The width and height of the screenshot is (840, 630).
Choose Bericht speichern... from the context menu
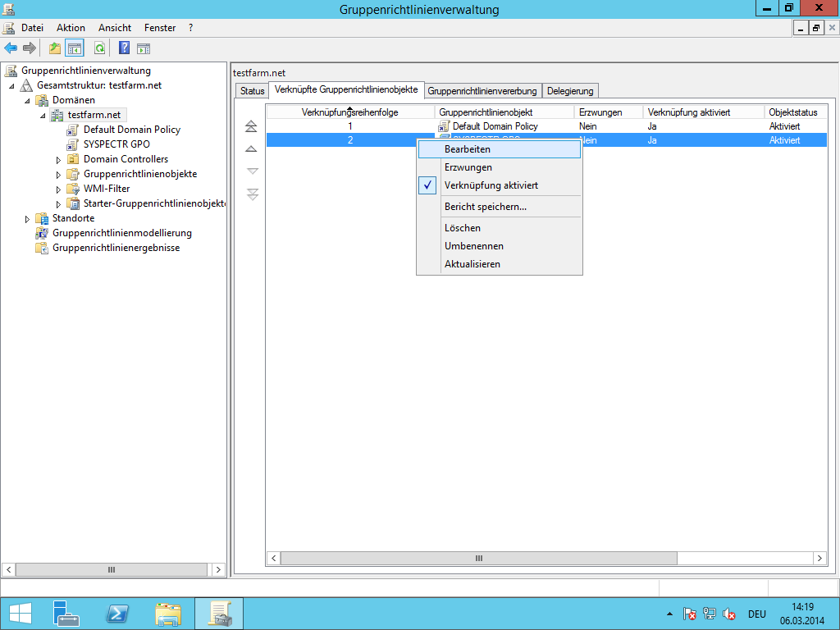coord(500,207)
